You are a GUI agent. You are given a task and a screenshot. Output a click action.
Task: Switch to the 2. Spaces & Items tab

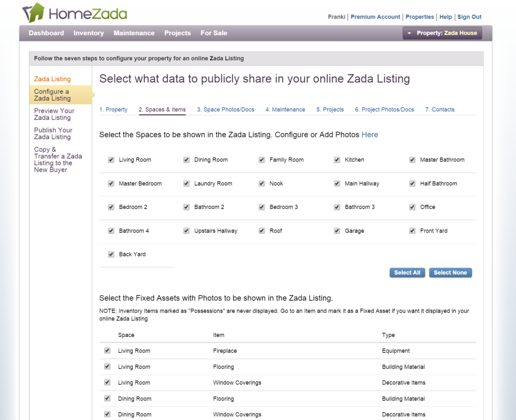[x=162, y=109]
